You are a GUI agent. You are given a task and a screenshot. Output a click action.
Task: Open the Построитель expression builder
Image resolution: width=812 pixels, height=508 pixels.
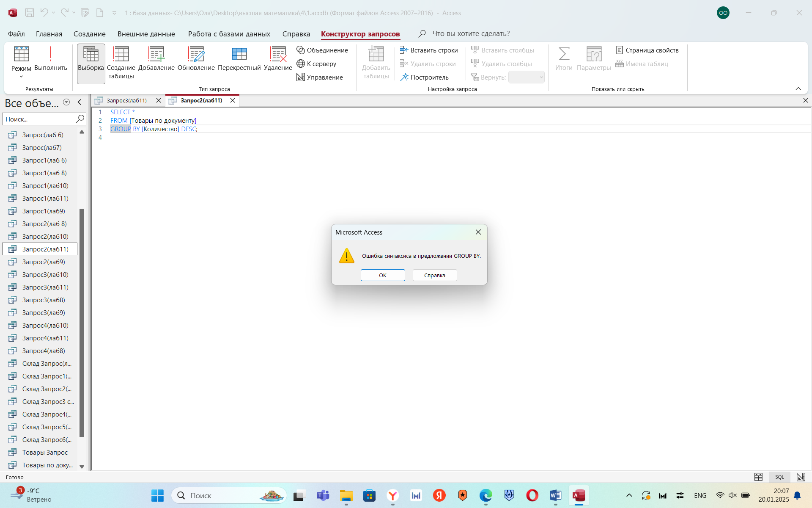pyautogui.click(x=424, y=77)
